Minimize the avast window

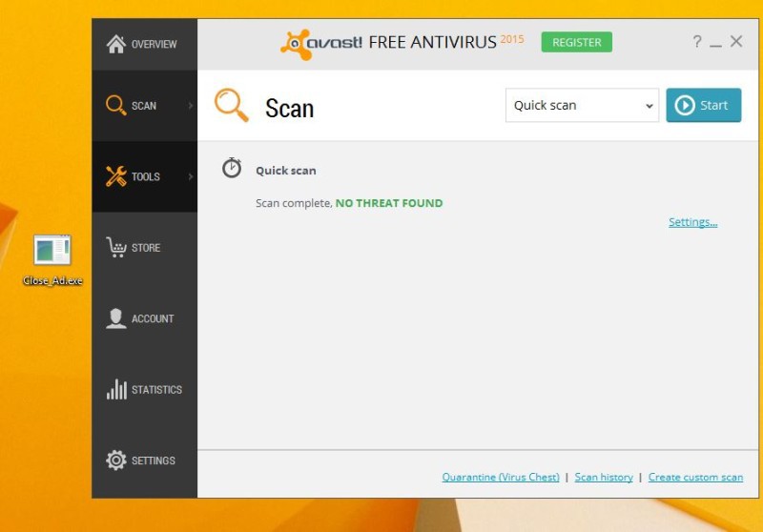click(x=716, y=45)
